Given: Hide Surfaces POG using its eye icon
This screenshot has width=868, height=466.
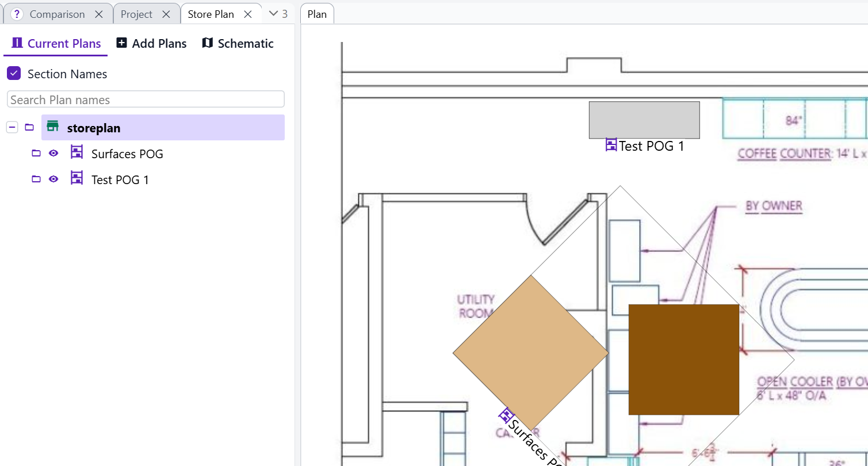Looking at the screenshot, I should (x=53, y=154).
